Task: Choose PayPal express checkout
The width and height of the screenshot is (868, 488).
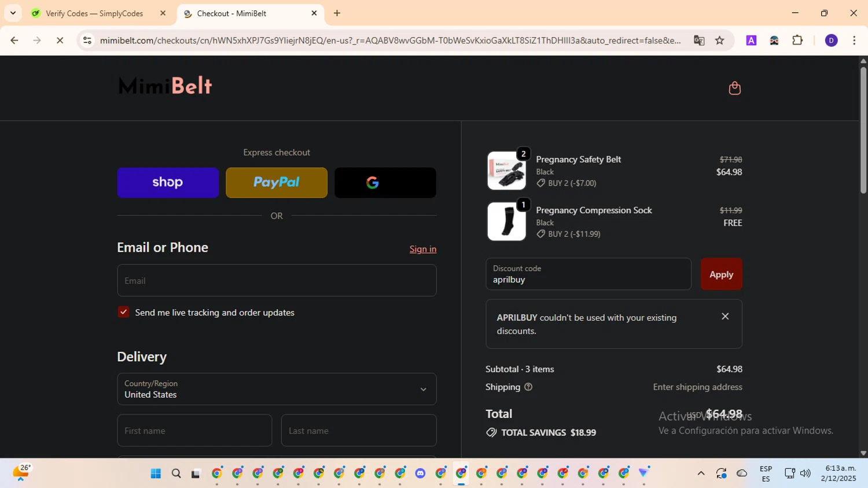Action: (x=277, y=182)
